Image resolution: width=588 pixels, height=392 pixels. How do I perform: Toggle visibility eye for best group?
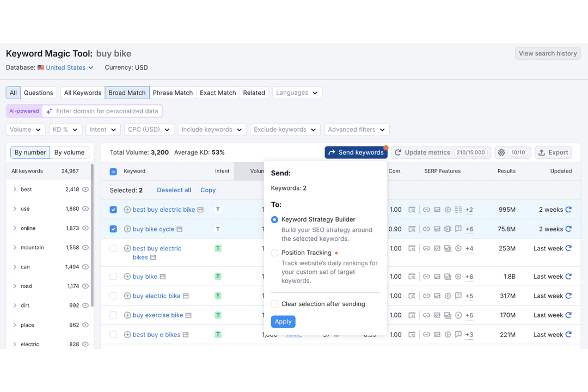pyautogui.click(x=85, y=189)
